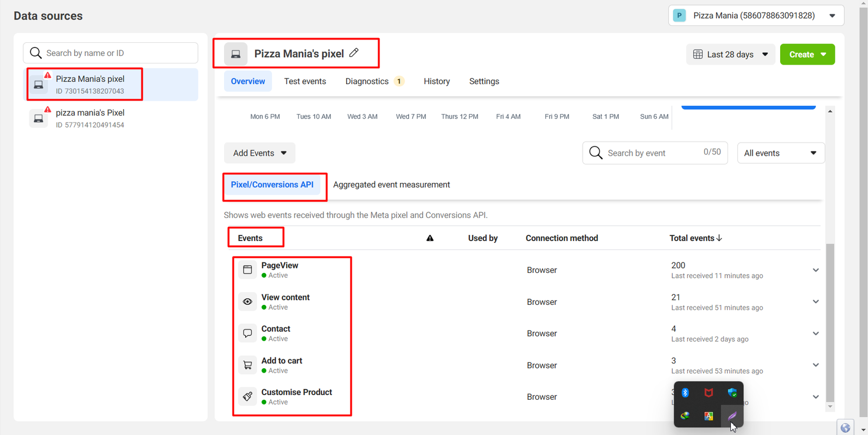Viewport: 868px width, 435px height.
Task: Click the calendar icon in Last 28 days
Action: pos(698,54)
